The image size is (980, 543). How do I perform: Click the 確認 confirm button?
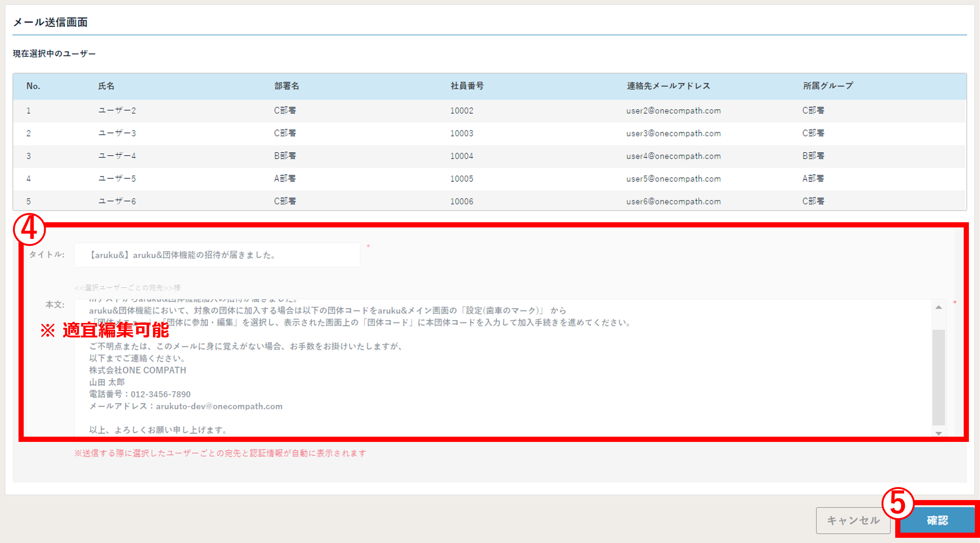click(x=937, y=520)
